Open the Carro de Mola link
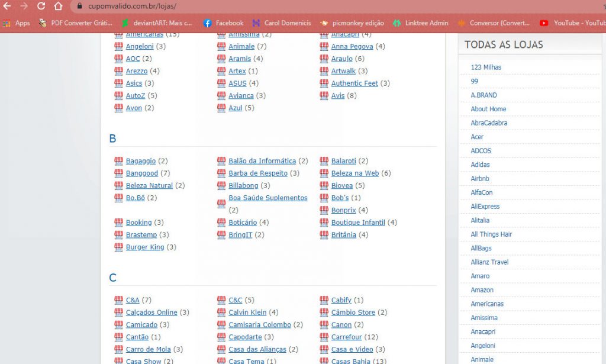The height and width of the screenshot is (364, 606). (149, 349)
